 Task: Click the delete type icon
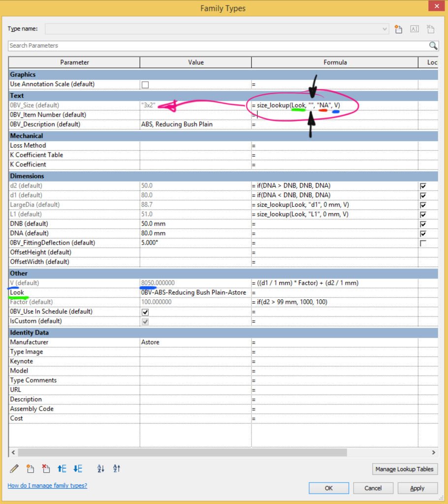click(x=431, y=29)
